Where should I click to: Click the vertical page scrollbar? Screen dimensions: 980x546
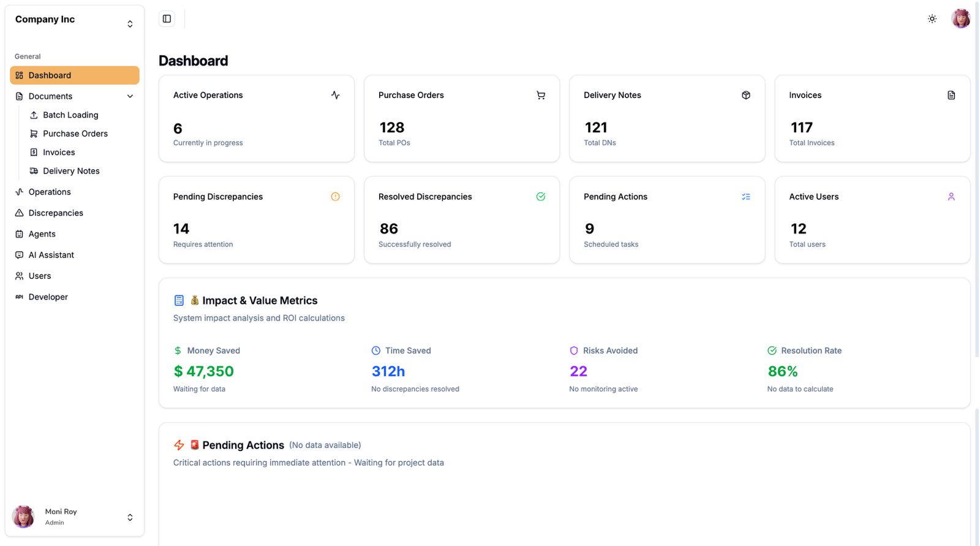[x=976, y=184]
